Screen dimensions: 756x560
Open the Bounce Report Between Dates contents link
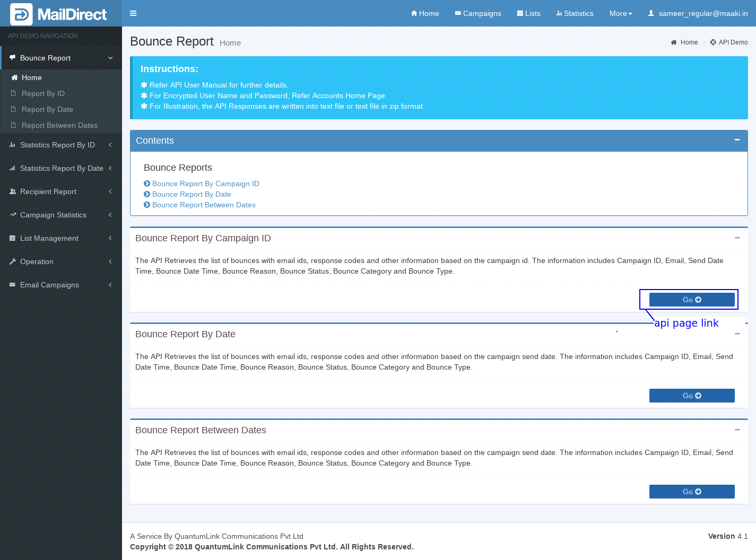coord(204,205)
